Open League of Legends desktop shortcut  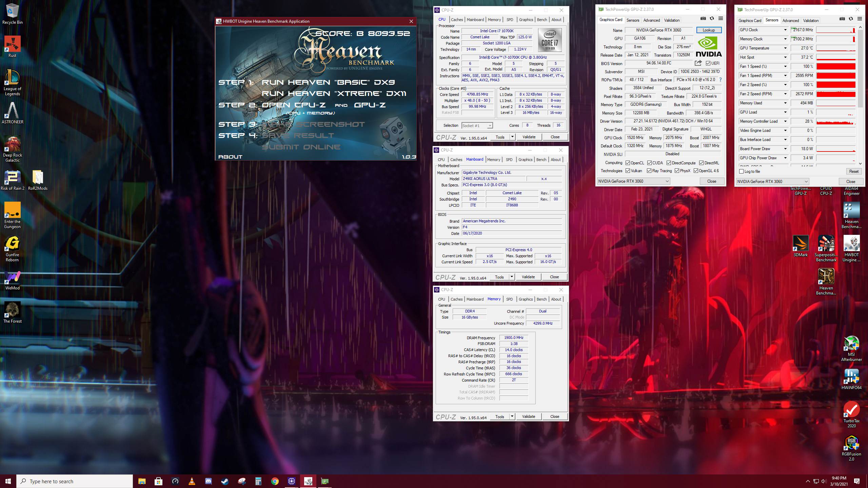tap(12, 82)
